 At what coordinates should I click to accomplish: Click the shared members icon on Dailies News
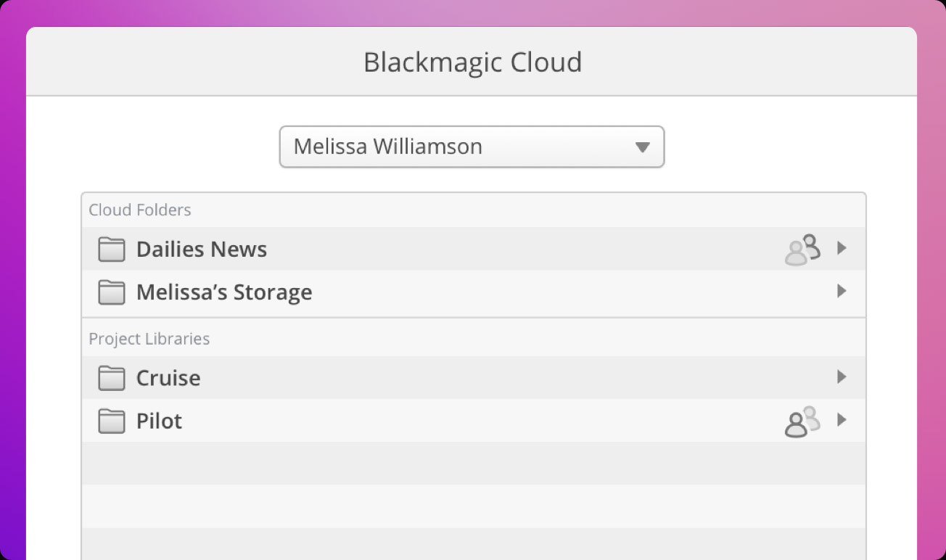(x=802, y=249)
